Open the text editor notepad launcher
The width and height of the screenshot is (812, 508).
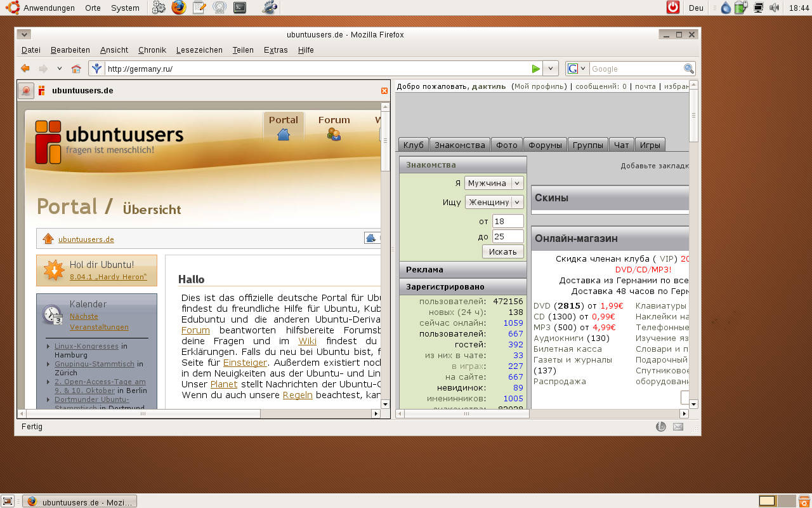[x=199, y=8]
